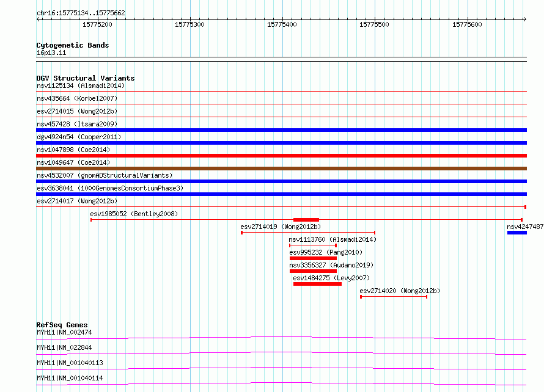Open the nsv4532007 (gnomADStructuralVariants) label
This screenshot has height=392, width=544.
coord(105,175)
